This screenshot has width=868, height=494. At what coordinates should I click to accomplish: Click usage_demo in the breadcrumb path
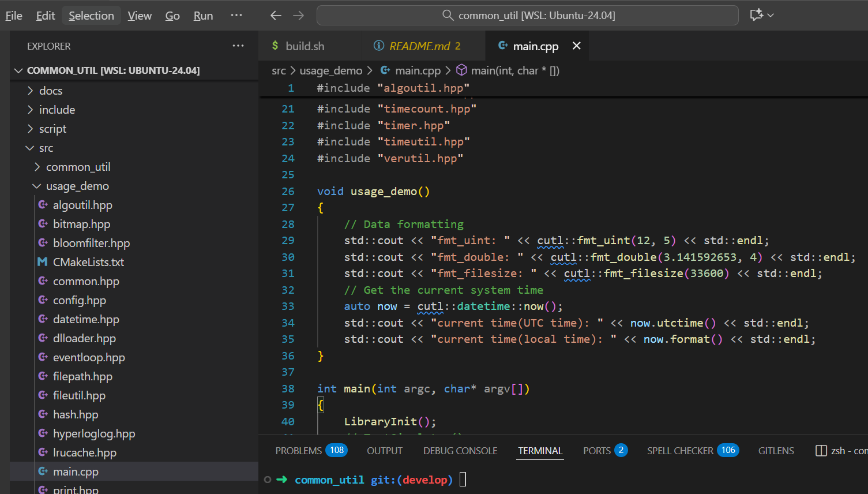pos(331,70)
